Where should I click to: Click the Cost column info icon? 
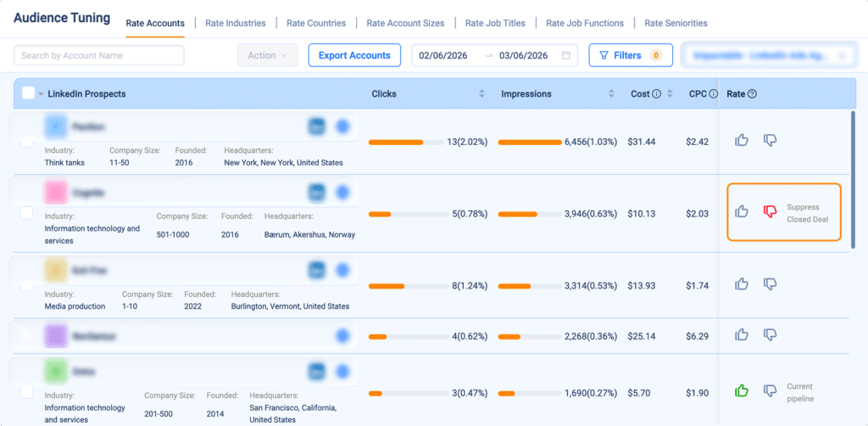(657, 93)
